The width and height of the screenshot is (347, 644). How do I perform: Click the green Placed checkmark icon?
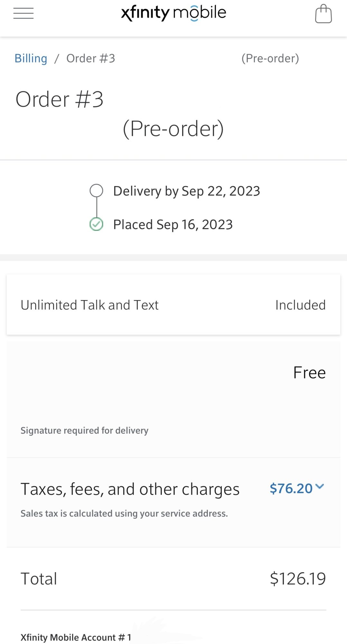(96, 224)
